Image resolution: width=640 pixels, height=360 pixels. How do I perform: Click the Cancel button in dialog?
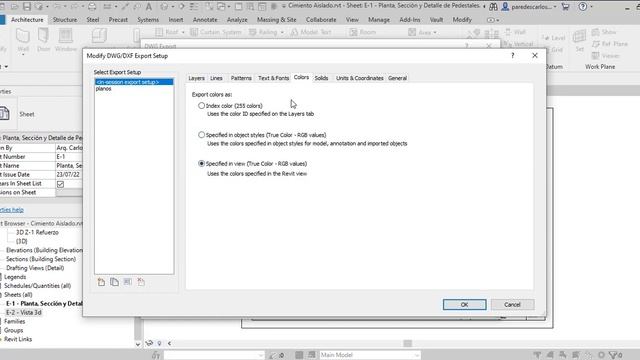coord(512,304)
